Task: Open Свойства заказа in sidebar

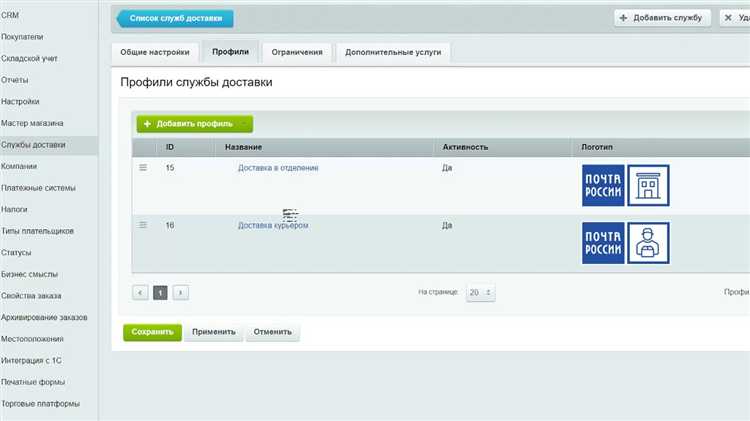Action: [31, 296]
